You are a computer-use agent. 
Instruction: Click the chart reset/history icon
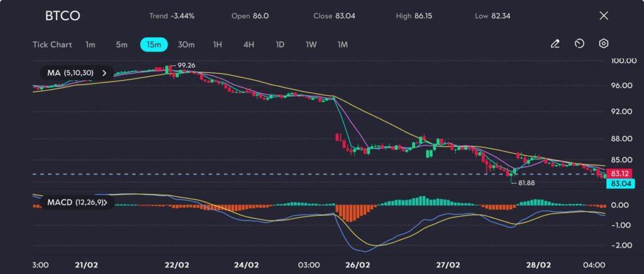579,44
